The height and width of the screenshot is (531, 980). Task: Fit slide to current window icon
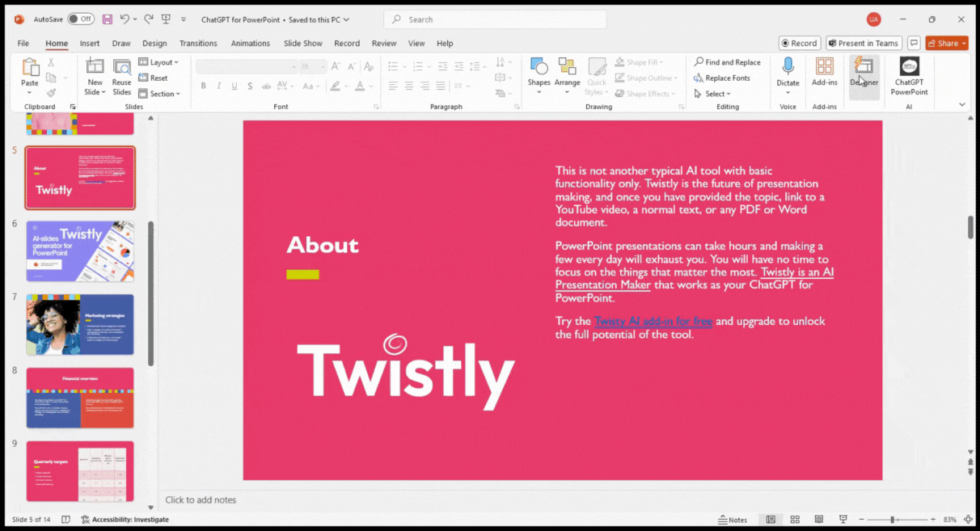(x=969, y=520)
